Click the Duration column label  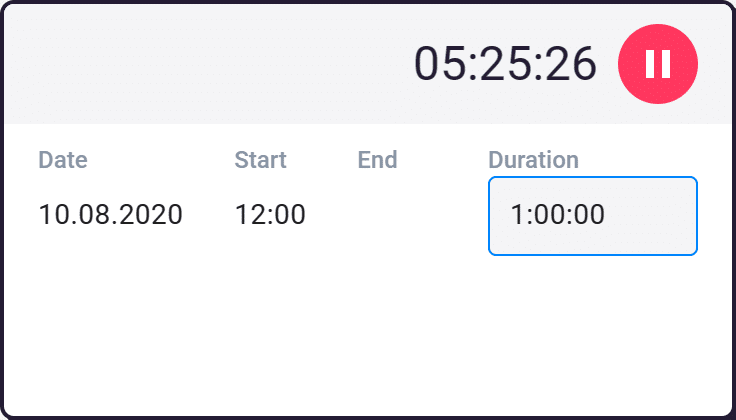(x=533, y=160)
